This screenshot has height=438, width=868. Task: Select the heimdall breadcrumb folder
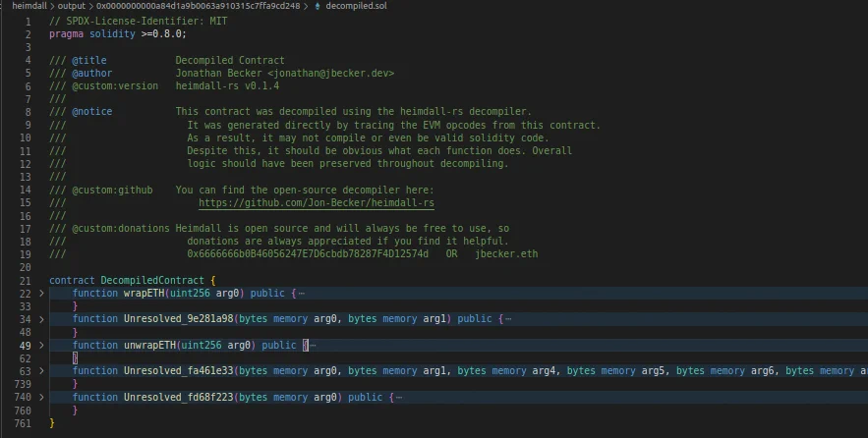point(29,6)
